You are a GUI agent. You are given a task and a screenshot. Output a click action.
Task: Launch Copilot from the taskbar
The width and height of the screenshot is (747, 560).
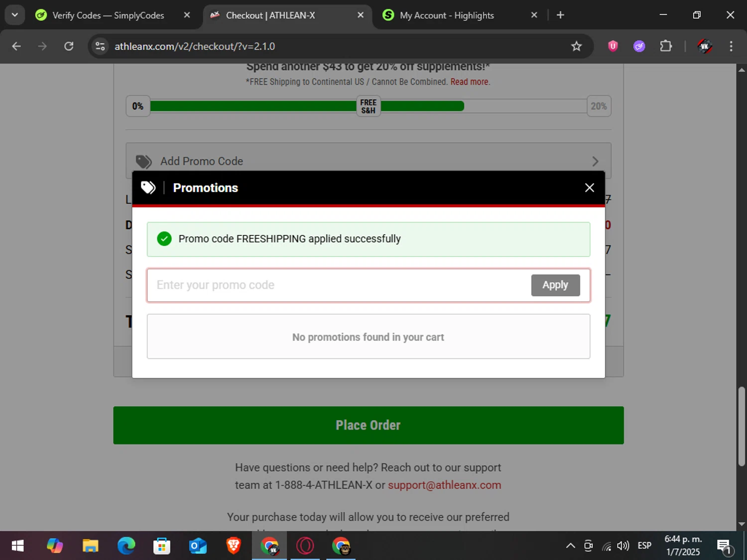pyautogui.click(x=55, y=546)
